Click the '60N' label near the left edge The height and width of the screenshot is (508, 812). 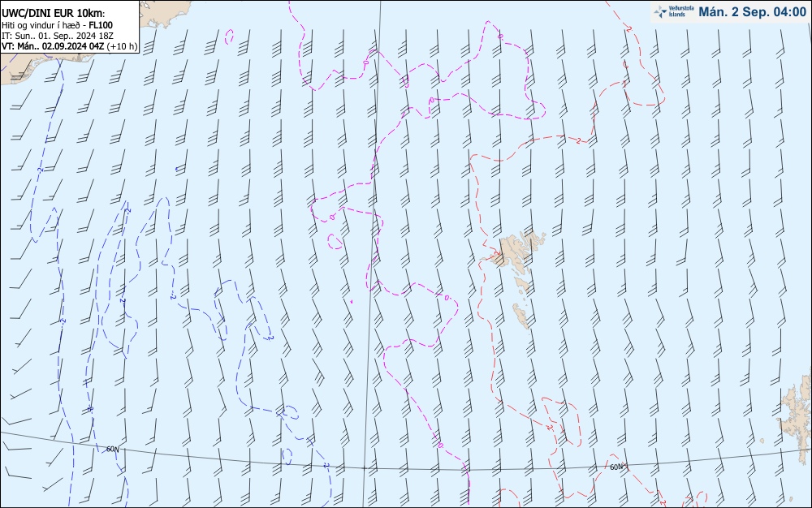pos(112,449)
